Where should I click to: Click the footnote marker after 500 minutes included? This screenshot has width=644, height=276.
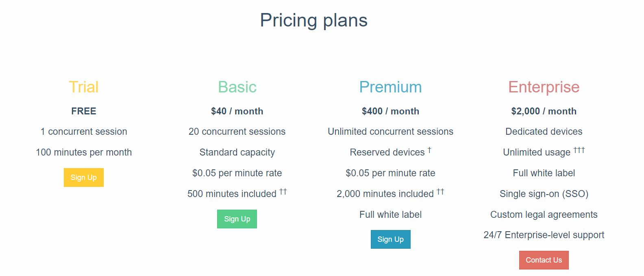[283, 192]
